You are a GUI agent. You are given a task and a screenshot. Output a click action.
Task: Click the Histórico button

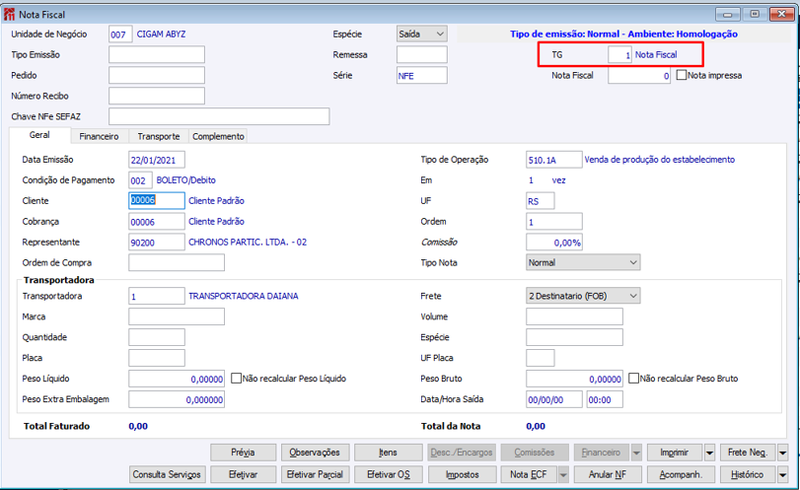[747, 475]
